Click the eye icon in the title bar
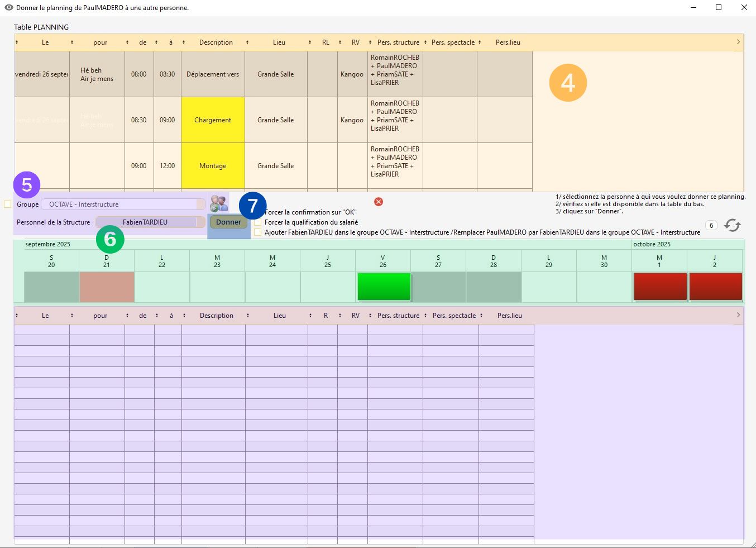This screenshot has width=756, height=548. pos(8,8)
